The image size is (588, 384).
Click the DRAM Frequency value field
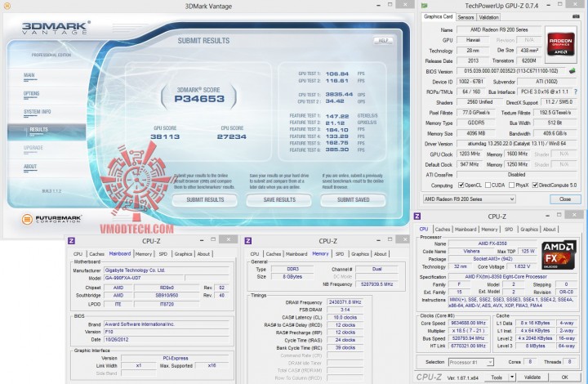[345, 301]
